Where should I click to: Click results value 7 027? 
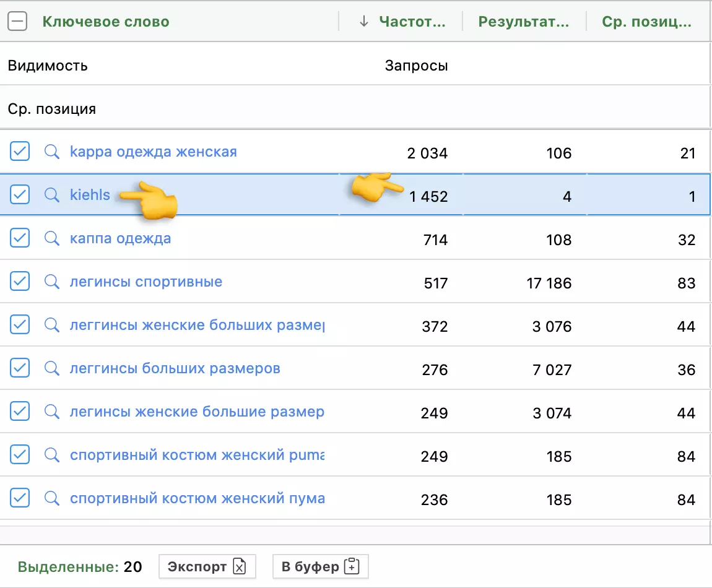(x=552, y=370)
